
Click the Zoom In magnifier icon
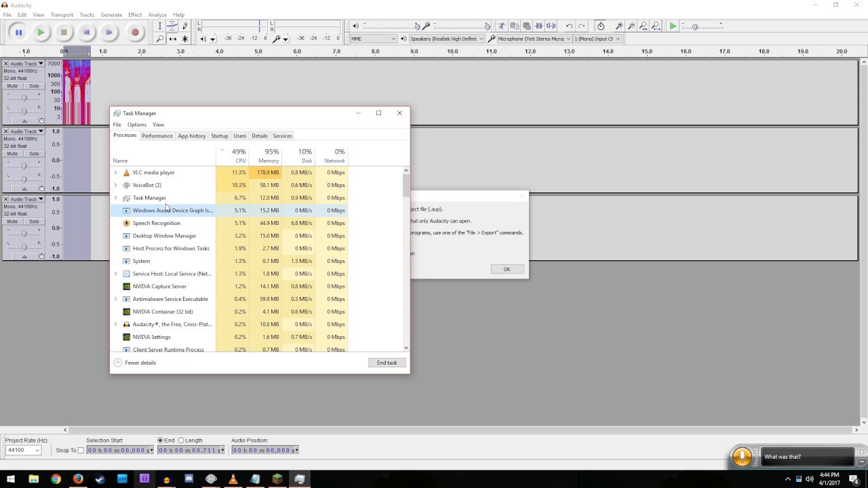pos(618,26)
